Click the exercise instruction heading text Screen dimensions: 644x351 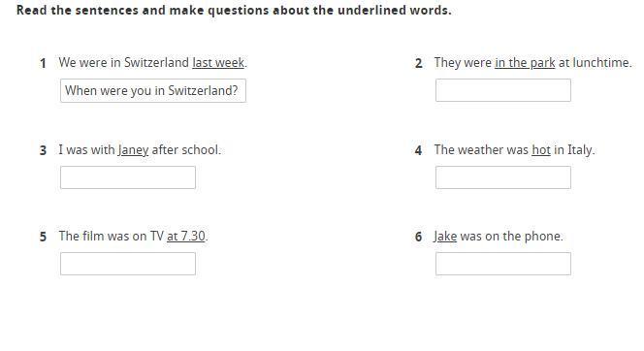pyautogui.click(x=234, y=10)
